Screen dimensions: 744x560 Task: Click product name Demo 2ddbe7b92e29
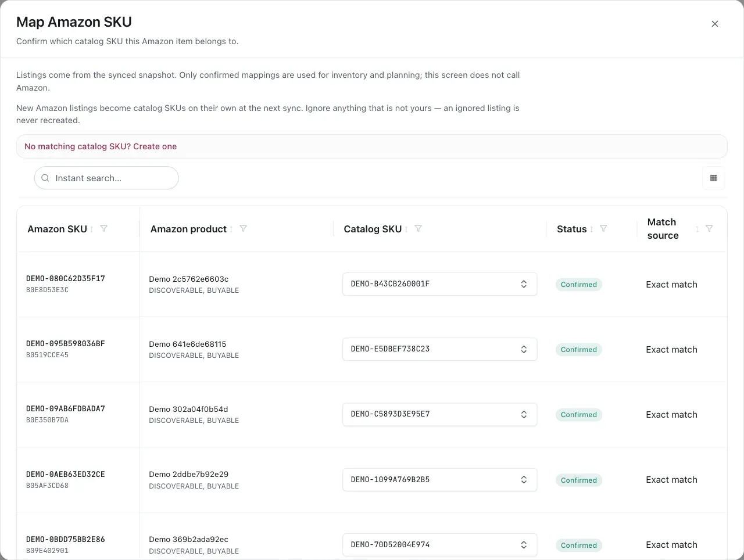coord(189,475)
